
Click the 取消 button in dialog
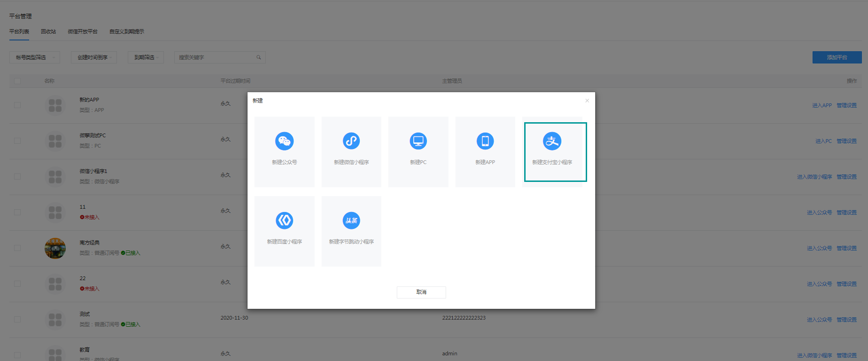pyautogui.click(x=421, y=292)
